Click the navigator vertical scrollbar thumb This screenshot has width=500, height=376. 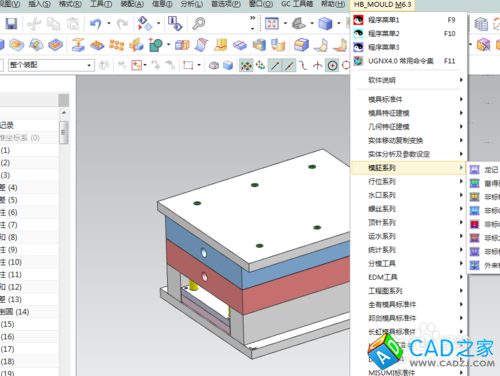(x=64, y=132)
